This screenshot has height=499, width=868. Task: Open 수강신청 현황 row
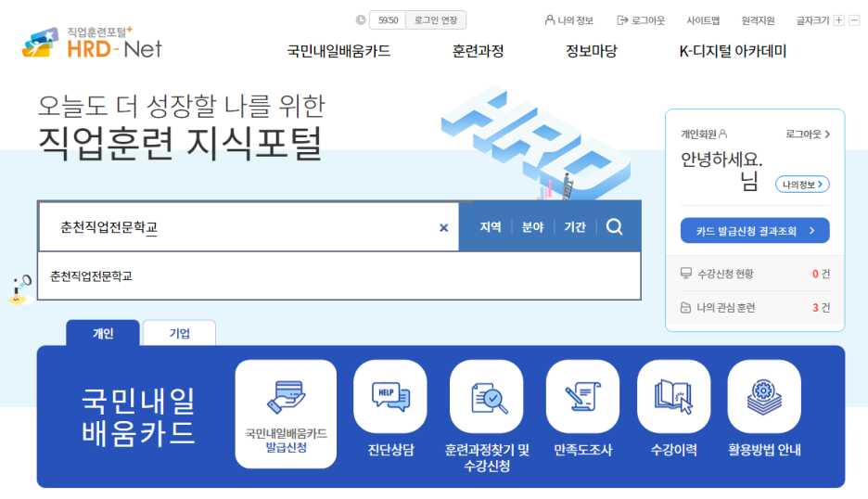pos(755,274)
